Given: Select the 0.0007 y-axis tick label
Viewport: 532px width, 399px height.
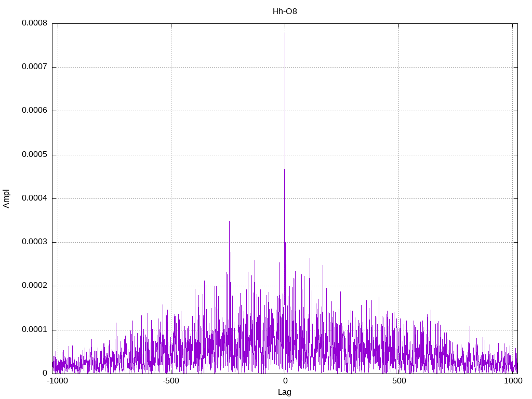Looking at the screenshot, I should (34, 67).
